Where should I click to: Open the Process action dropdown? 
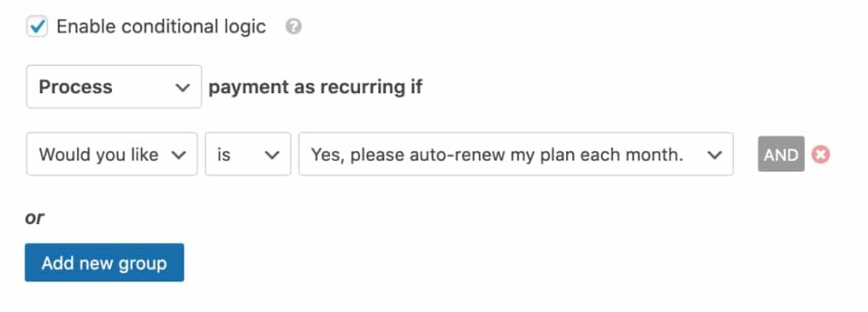coord(114,86)
